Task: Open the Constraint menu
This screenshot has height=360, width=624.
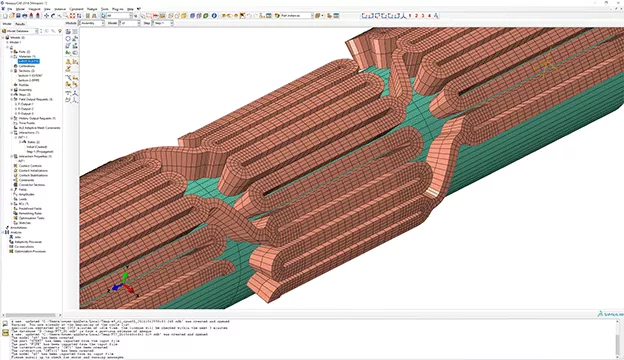Action: point(76,9)
